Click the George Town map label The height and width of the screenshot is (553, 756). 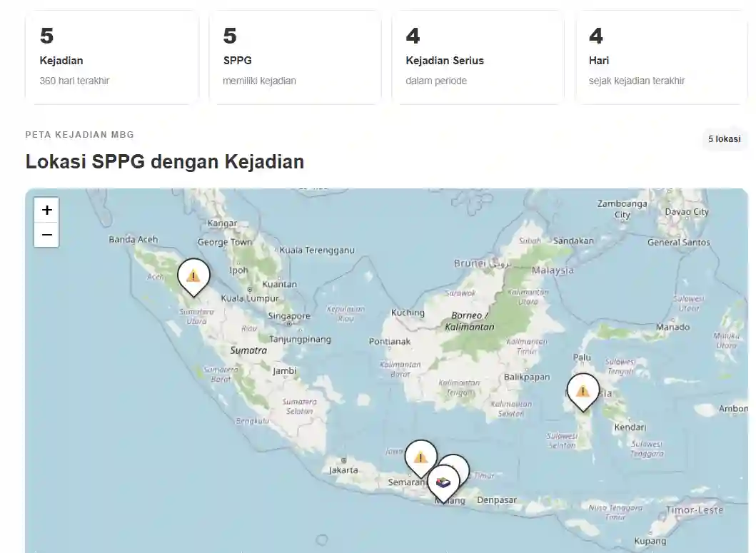tap(225, 242)
